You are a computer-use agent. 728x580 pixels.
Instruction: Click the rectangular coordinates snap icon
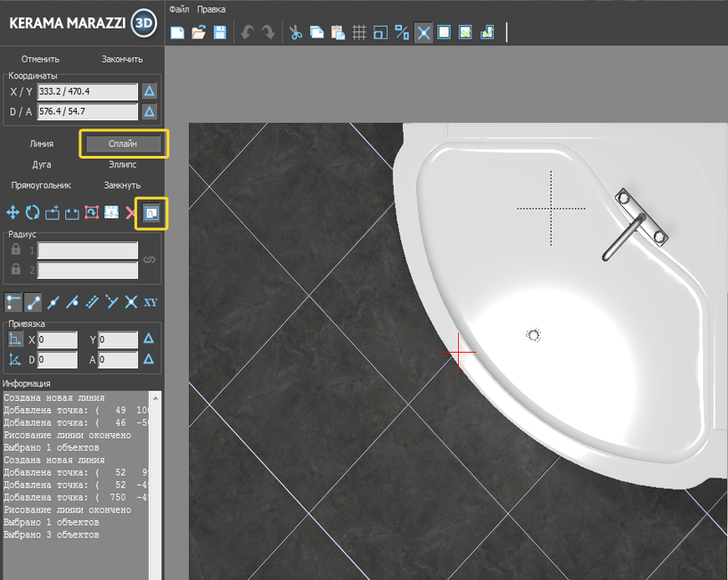point(15,339)
